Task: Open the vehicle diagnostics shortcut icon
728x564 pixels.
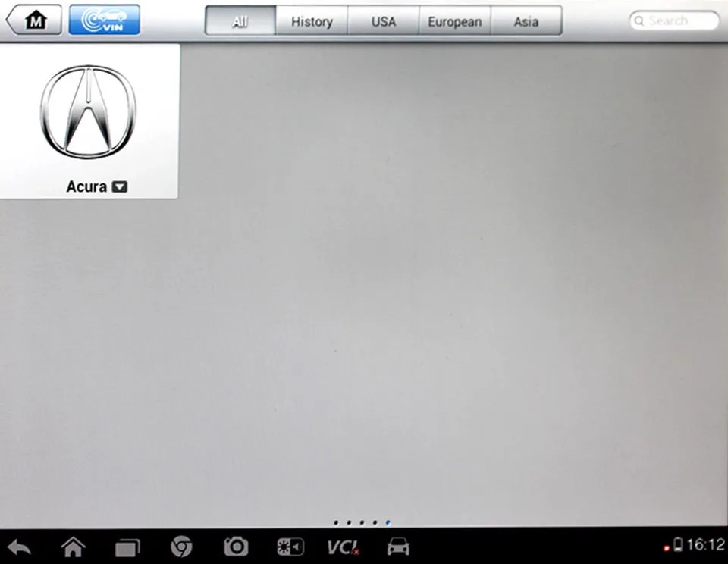Action: click(398, 547)
